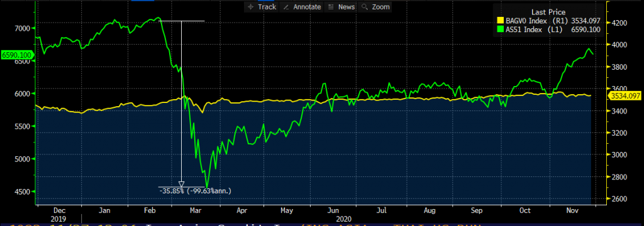
Task: Click legend value '6590.100'
Action: coord(586,29)
